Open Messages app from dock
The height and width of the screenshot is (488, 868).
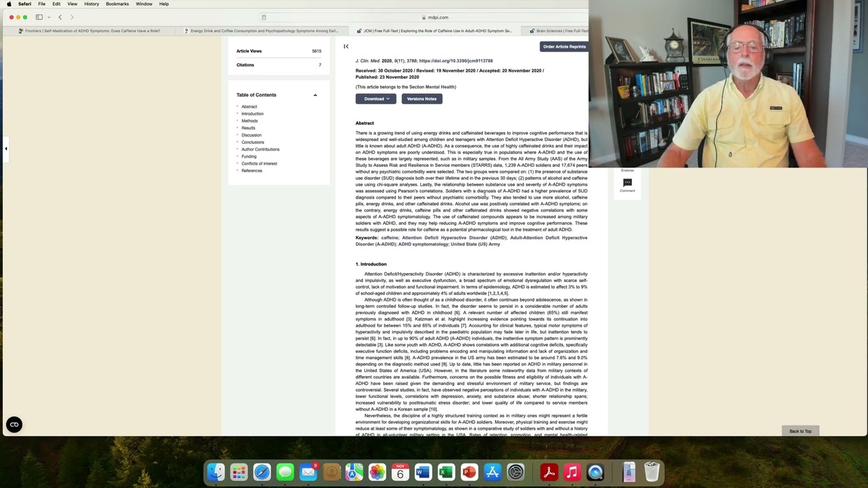point(285,472)
